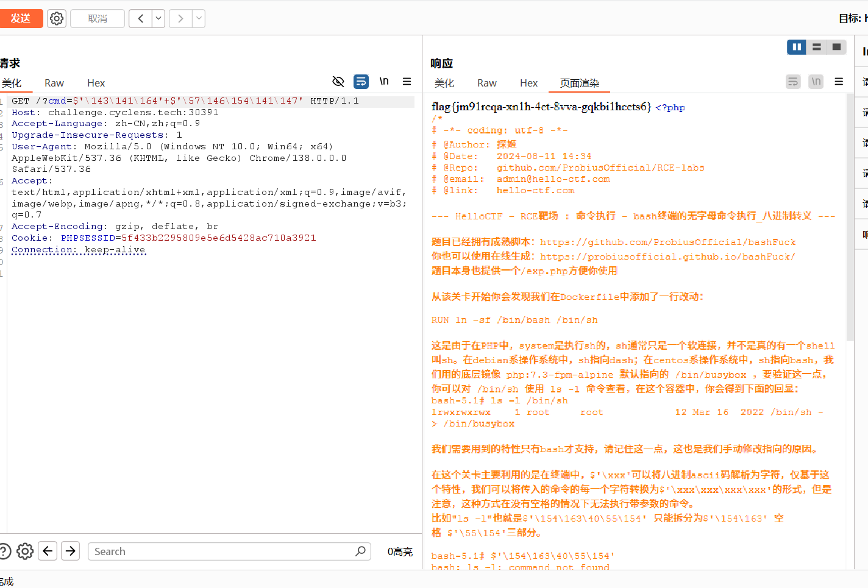Click the Connection: keep-alive header

coord(79,250)
